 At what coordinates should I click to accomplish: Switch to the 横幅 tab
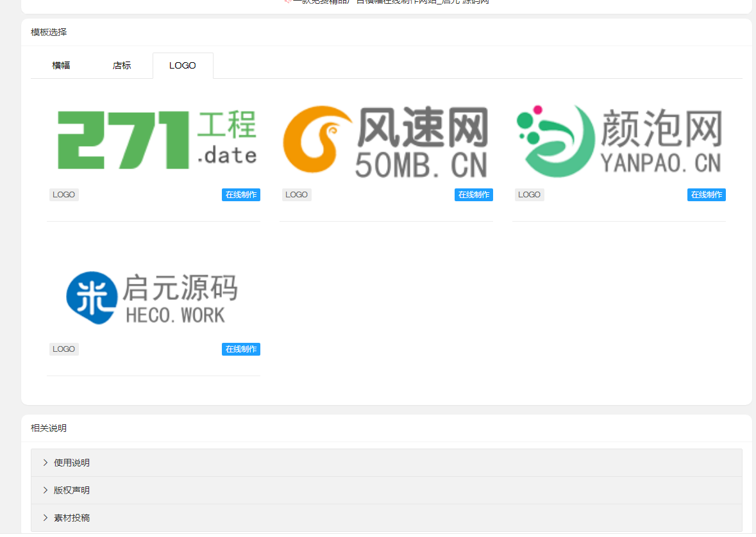pyautogui.click(x=62, y=65)
